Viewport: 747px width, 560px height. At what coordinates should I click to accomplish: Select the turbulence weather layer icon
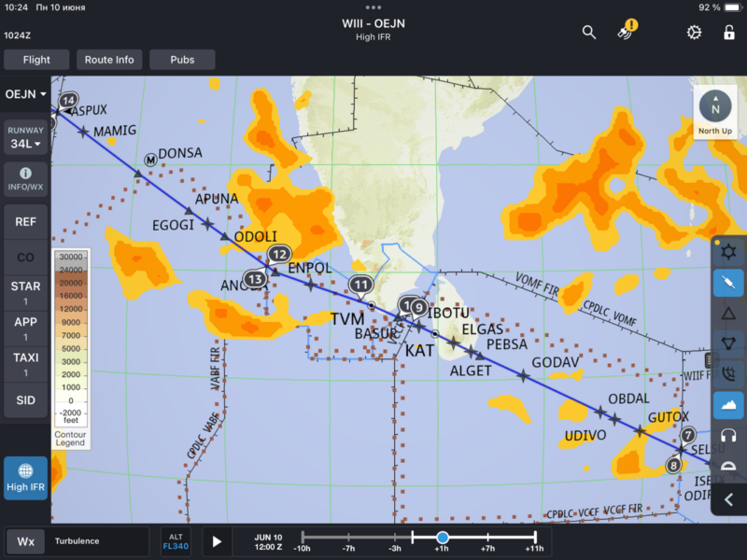(x=727, y=282)
